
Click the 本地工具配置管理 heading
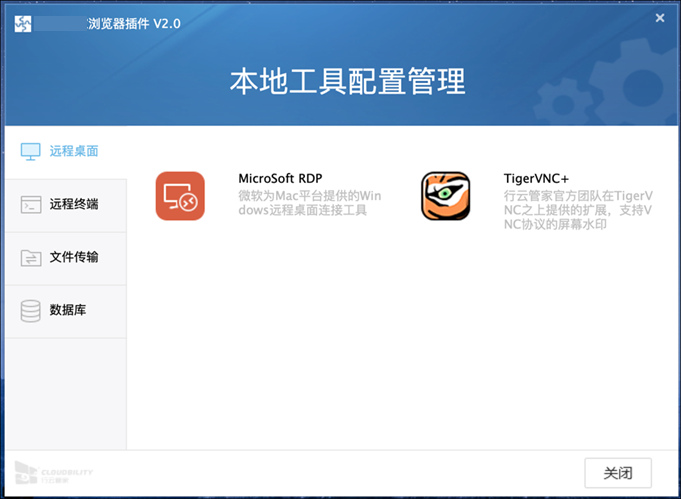pyautogui.click(x=347, y=81)
